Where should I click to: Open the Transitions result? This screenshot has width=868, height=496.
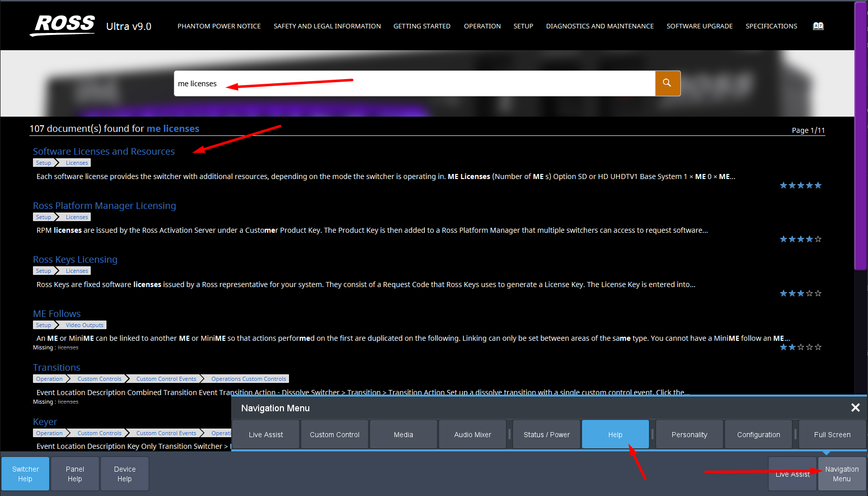(x=57, y=367)
